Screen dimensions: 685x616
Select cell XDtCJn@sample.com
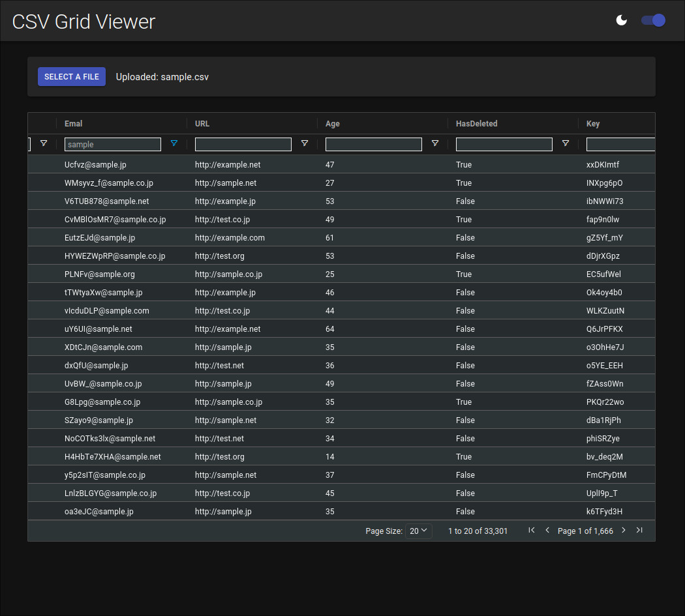pos(104,347)
